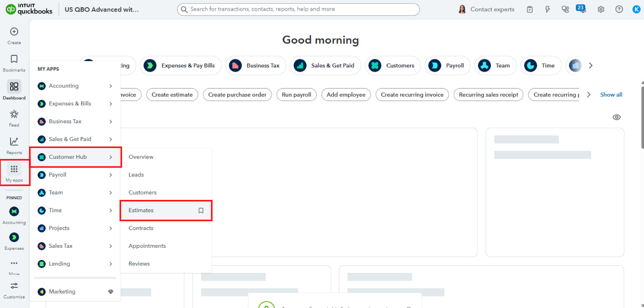Image resolution: width=644 pixels, height=308 pixels.
Task: Click the More ellipsis in sidebar
Action: coord(14,263)
